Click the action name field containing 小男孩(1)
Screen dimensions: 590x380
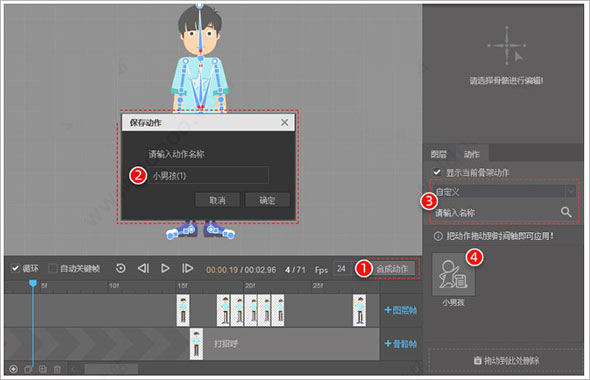tap(208, 176)
